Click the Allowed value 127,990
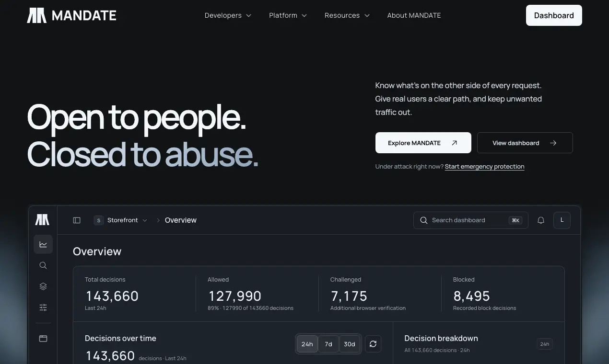This screenshot has width=609, height=364. point(234,296)
